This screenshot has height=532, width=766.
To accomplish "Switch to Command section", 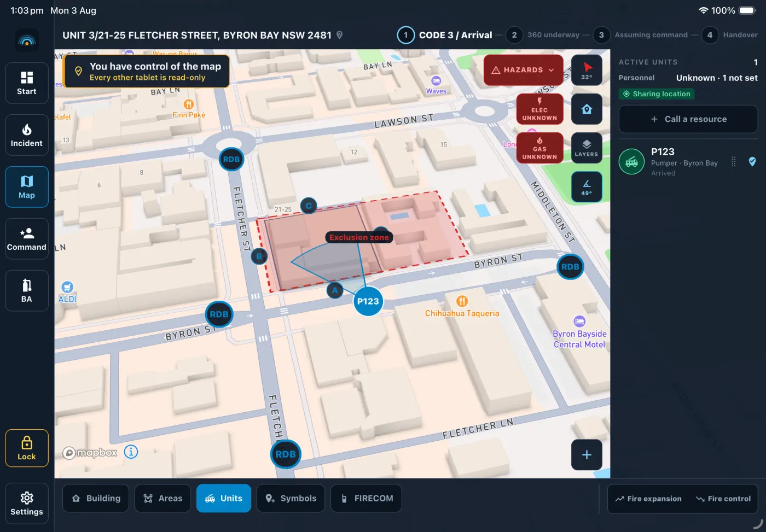I will click(27, 239).
